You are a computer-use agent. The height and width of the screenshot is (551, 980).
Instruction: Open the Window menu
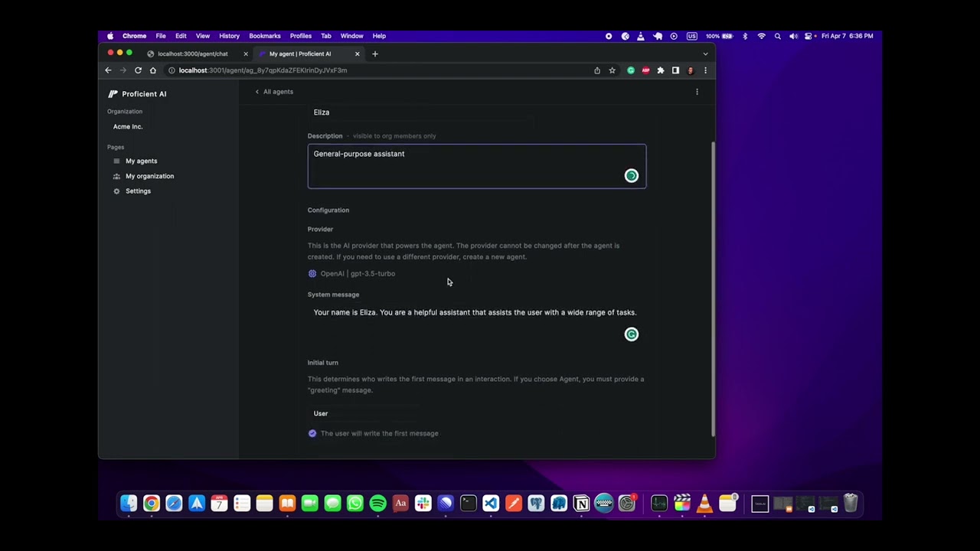coord(352,36)
